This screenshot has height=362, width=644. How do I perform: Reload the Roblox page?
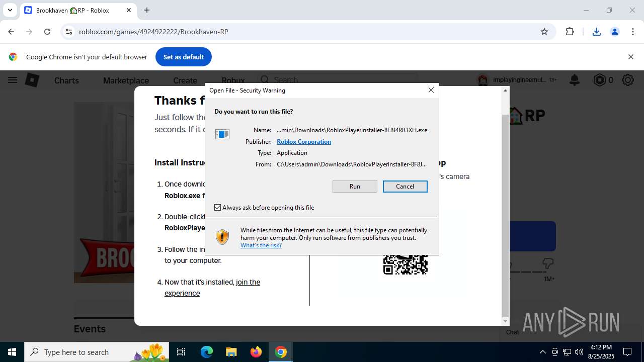tap(47, 32)
